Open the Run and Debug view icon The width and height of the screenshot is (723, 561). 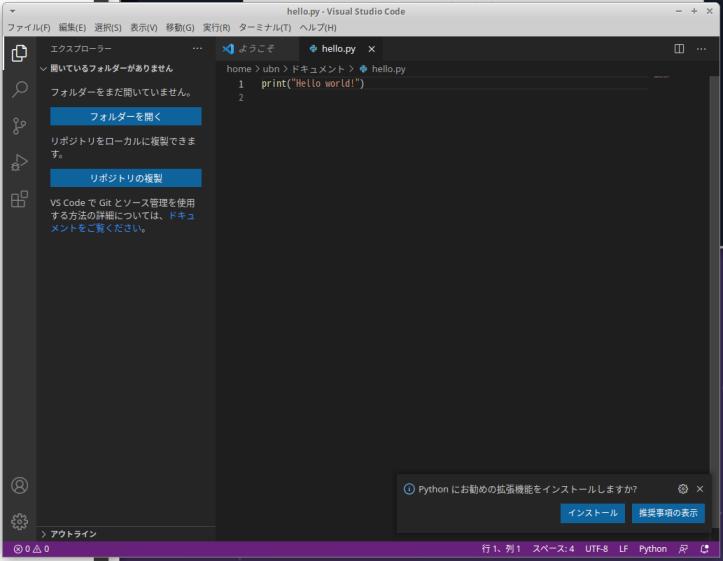[x=19, y=162]
